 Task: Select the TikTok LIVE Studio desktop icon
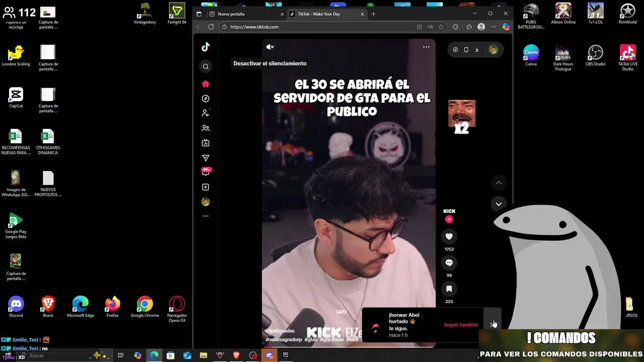point(628,57)
